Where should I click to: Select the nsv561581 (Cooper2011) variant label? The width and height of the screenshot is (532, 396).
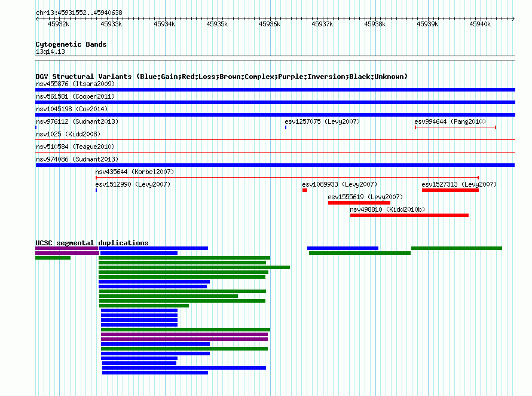pos(75,96)
